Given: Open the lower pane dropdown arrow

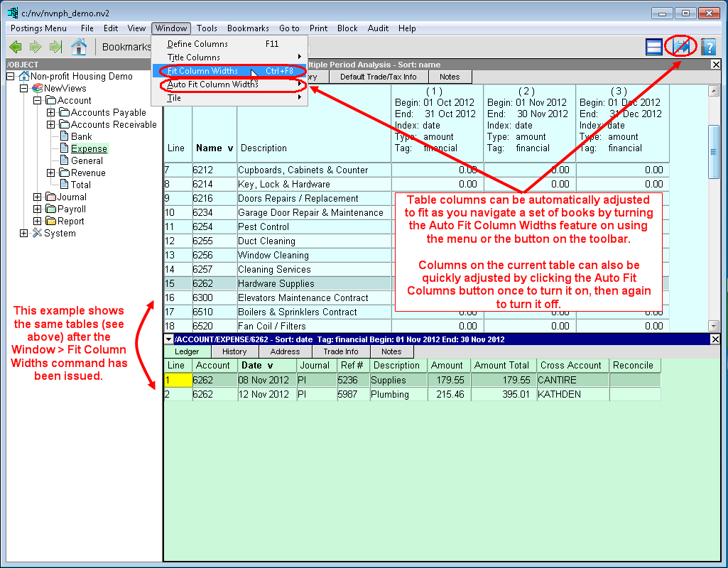Looking at the screenshot, I should click(x=168, y=339).
